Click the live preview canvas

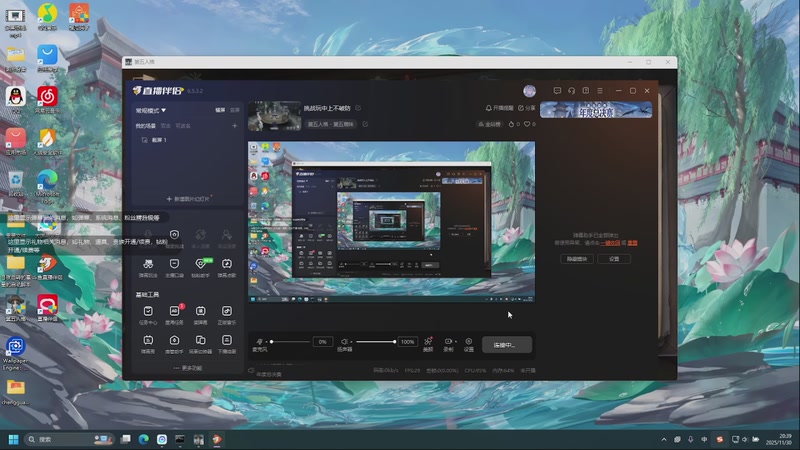click(391, 222)
